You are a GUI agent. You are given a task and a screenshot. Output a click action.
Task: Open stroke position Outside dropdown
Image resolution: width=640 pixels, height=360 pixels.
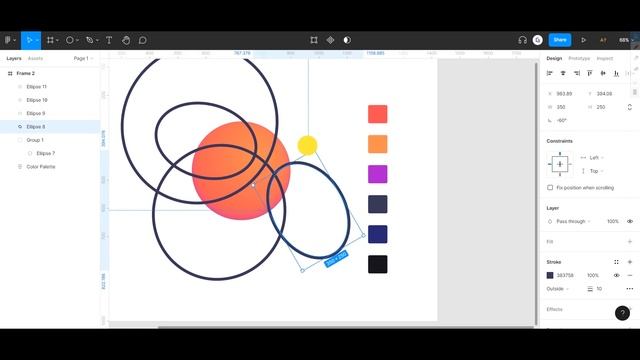pos(558,289)
